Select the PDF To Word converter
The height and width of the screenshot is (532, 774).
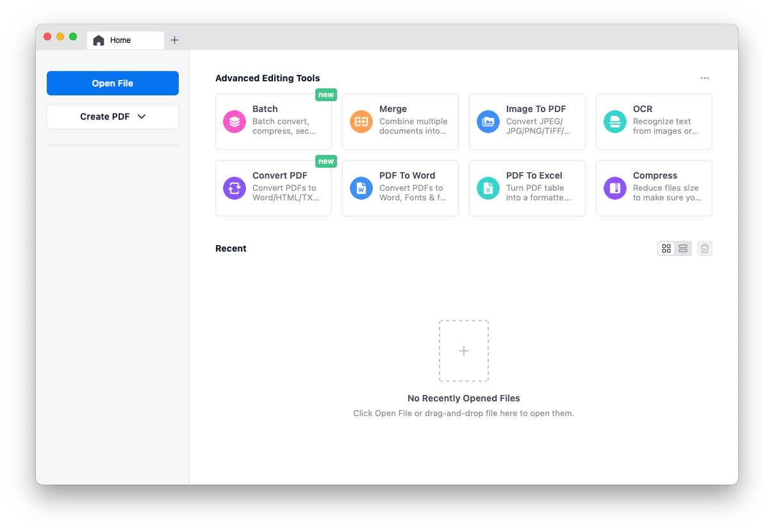[400, 188]
